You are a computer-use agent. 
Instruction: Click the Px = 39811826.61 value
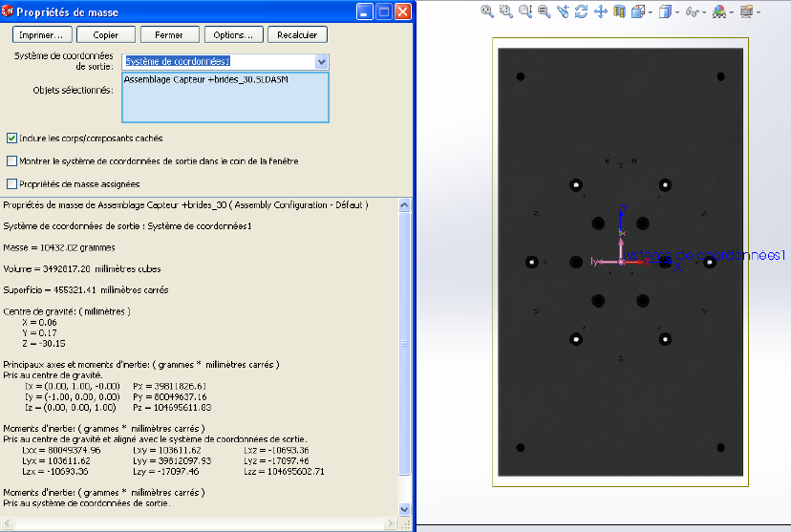169,386
